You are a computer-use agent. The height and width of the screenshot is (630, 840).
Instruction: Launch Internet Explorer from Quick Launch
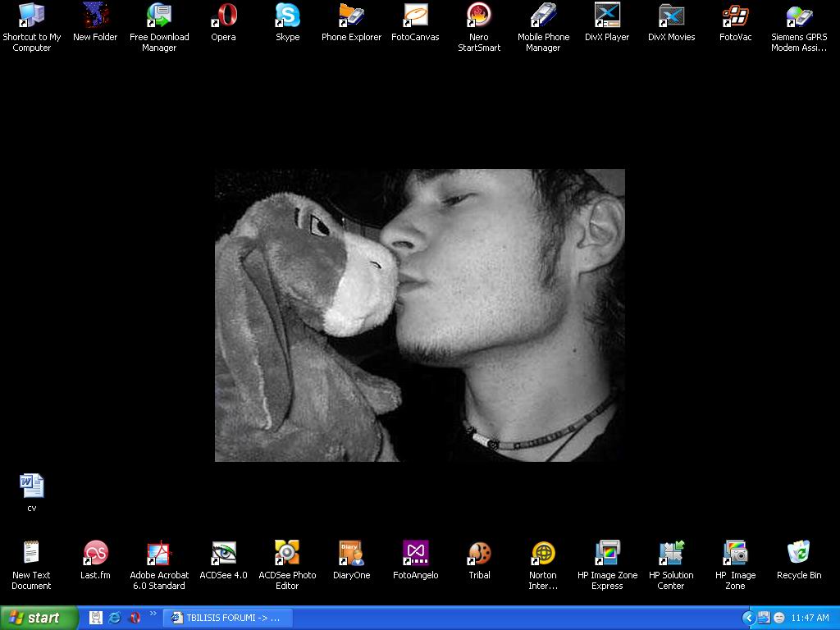coord(115,618)
